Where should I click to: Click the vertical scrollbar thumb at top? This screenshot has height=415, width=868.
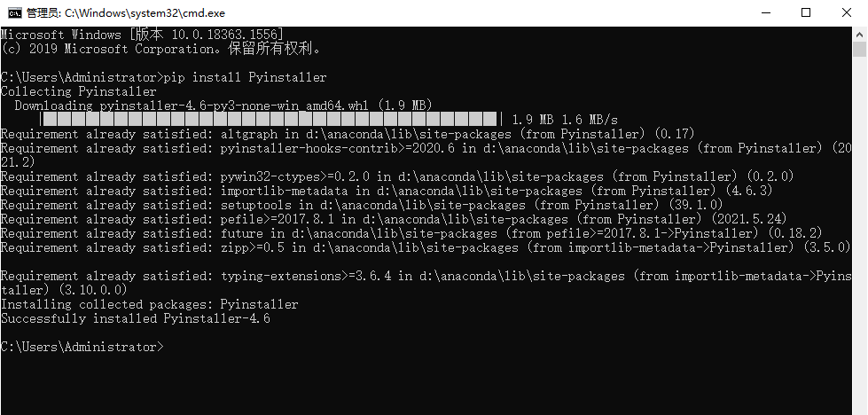coord(859,49)
